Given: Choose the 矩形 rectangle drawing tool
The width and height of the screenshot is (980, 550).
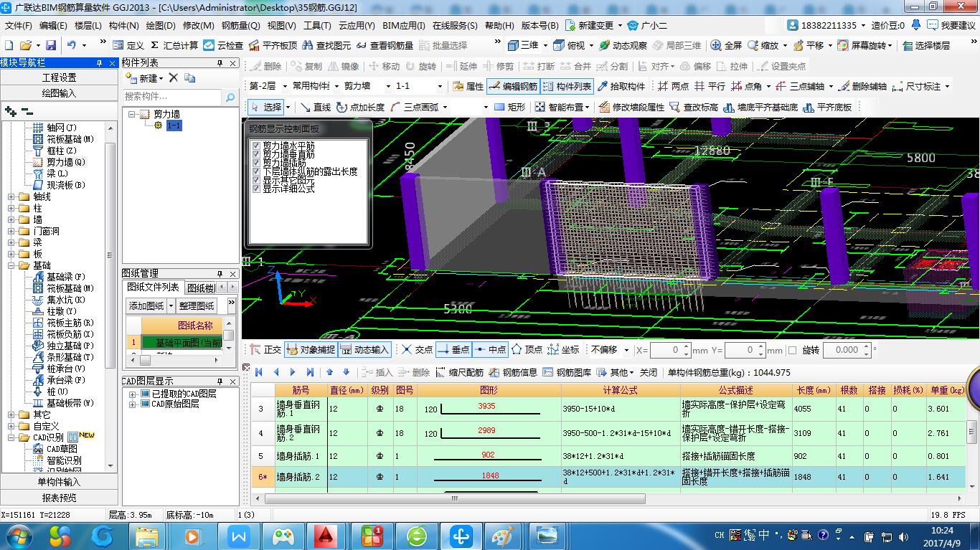Looking at the screenshot, I should [509, 107].
